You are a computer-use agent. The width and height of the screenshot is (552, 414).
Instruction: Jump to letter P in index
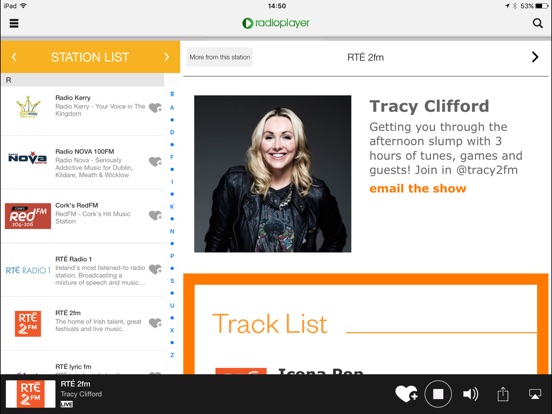click(172, 256)
